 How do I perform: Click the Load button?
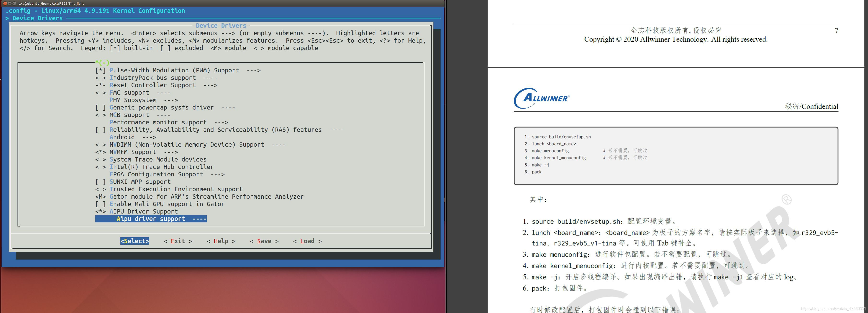307,241
